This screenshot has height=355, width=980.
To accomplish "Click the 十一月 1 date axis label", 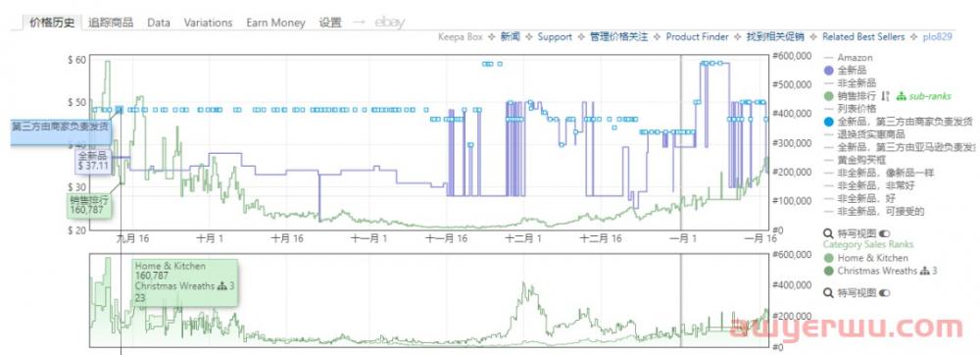I will (368, 238).
